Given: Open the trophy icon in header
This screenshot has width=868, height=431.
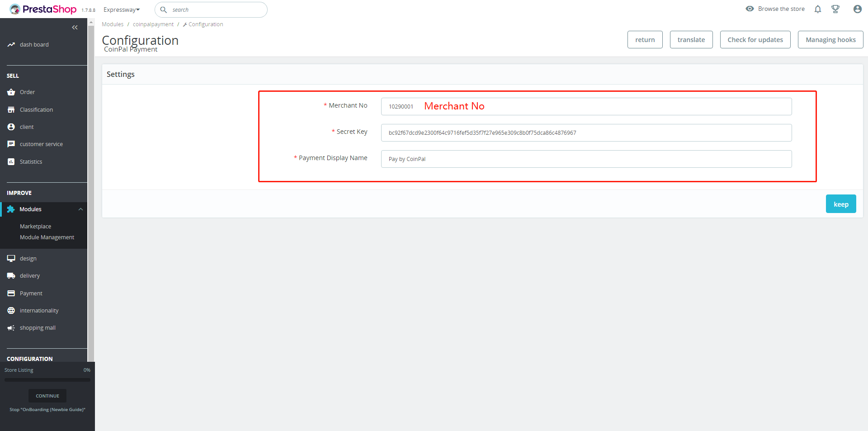Looking at the screenshot, I should (x=835, y=9).
